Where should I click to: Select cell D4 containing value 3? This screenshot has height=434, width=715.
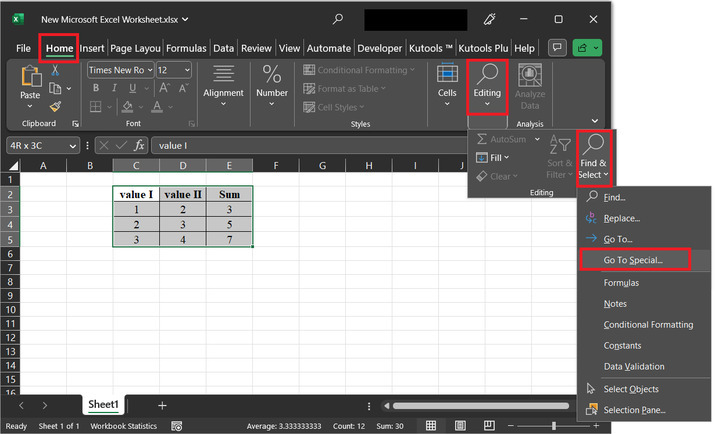tap(183, 225)
